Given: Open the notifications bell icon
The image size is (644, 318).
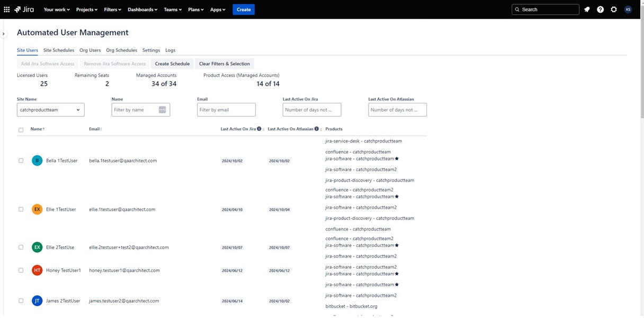Looking at the screenshot, I should click(x=586, y=9).
